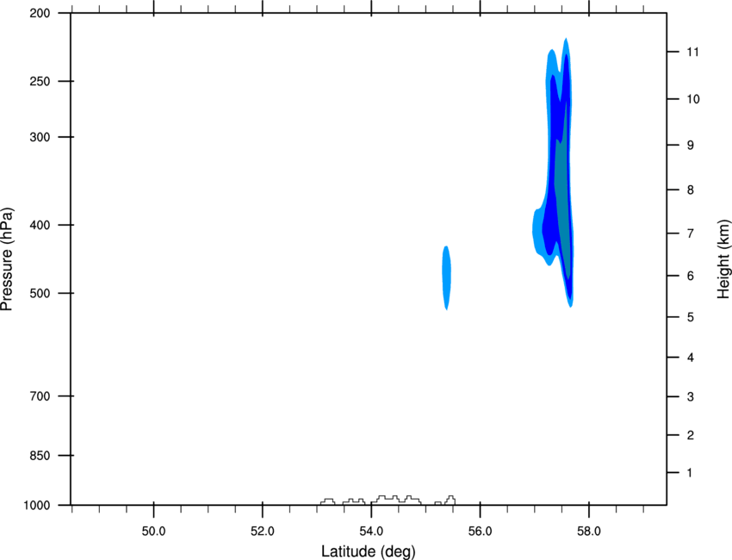Click the 58.0 latitude tick label
This screenshot has width=732, height=560.
point(589,532)
